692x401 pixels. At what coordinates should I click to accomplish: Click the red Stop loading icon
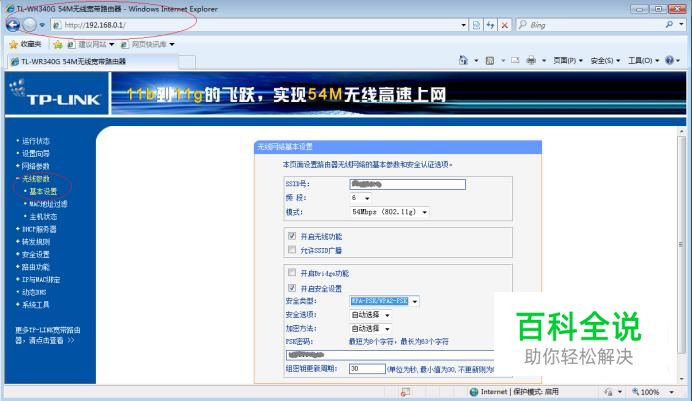(505, 25)
